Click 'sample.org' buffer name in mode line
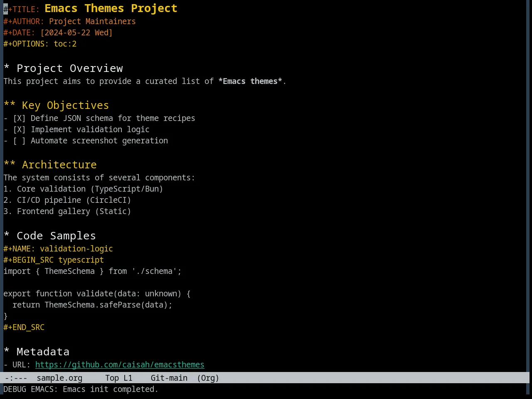Screen dimensions: 532x399 59,378
